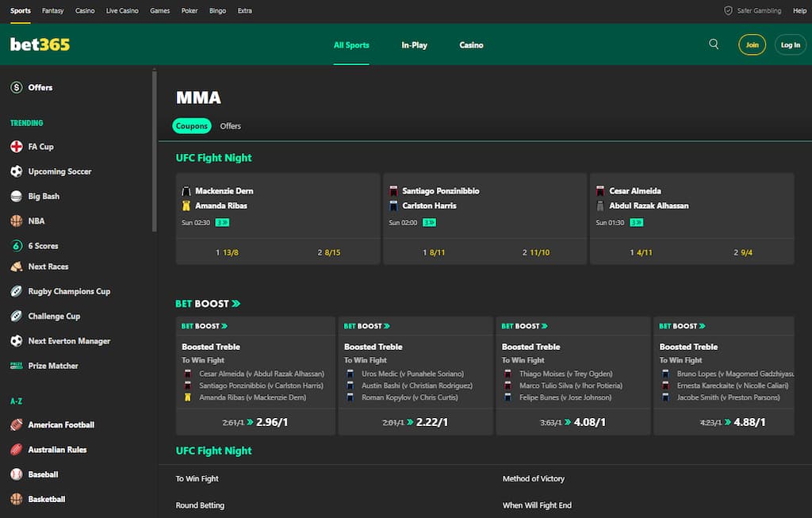Viewport: 812px width, 518px height.
Task: Click the upper UFC Fight Night heading
Action: 214,158
